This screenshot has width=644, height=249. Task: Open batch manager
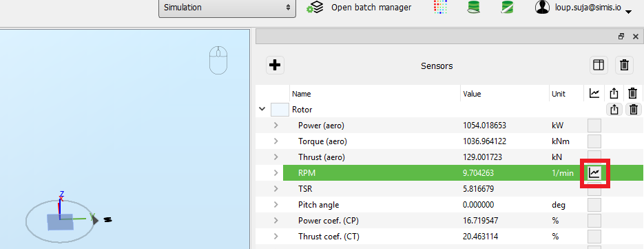pyautogui.click(x=359, y=8)
